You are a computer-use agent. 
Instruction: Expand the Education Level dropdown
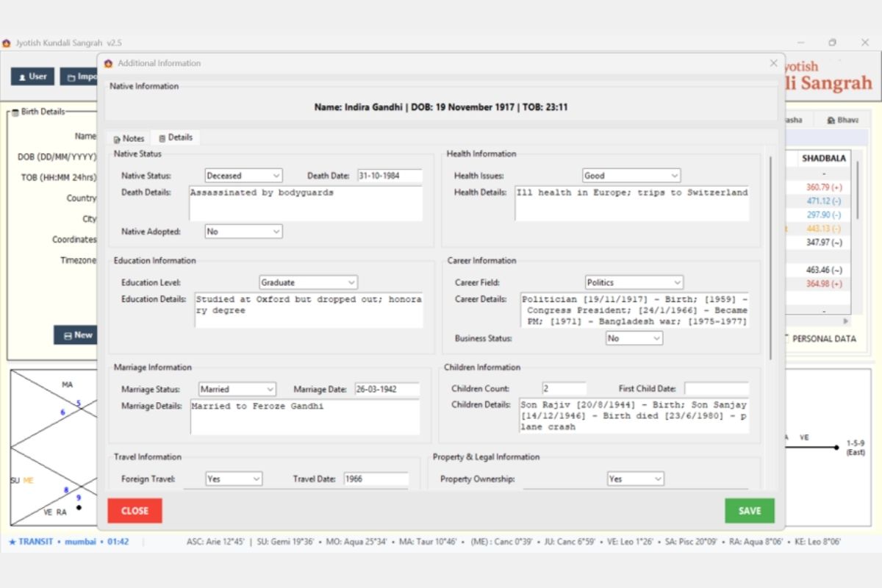click(308, 282)
